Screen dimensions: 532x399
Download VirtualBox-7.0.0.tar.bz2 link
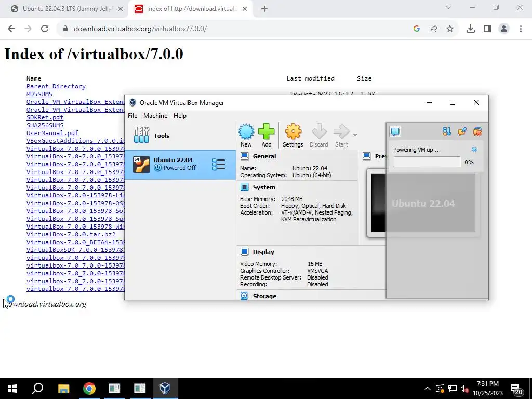coord(71,234)
